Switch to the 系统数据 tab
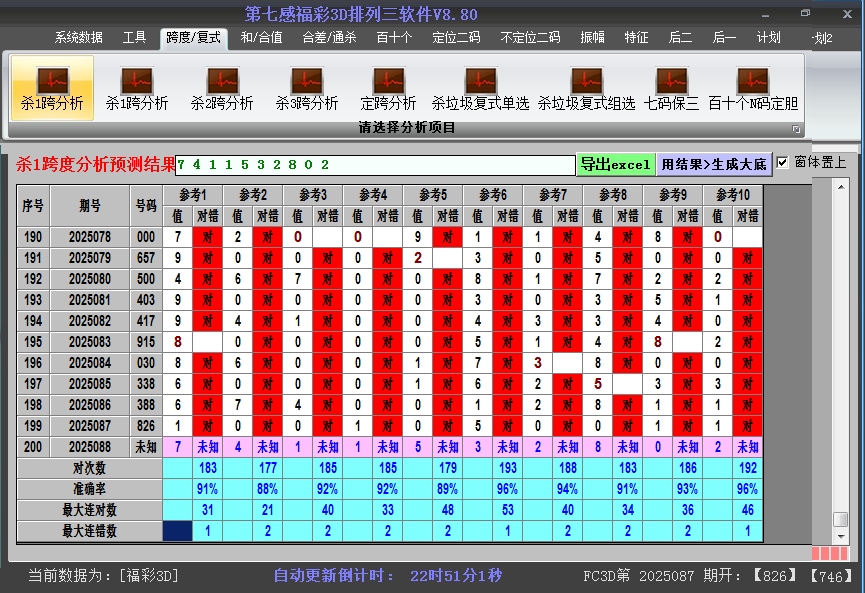This screenshot has height=593, width=865. (78, 38)
